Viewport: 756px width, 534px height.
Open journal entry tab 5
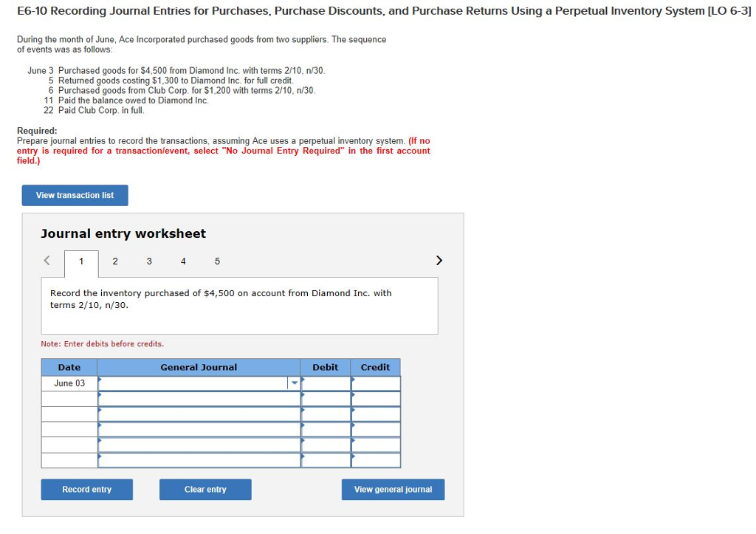[x=217, y=261]
